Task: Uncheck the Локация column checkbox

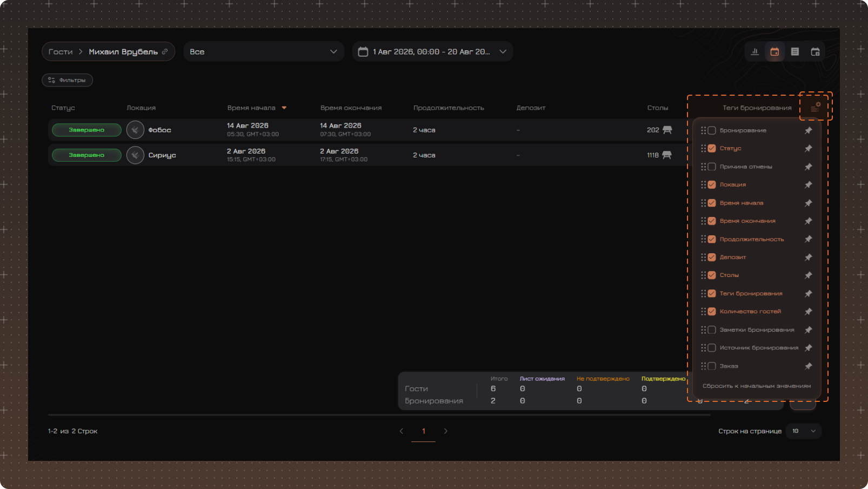Action: coord(712,184)
